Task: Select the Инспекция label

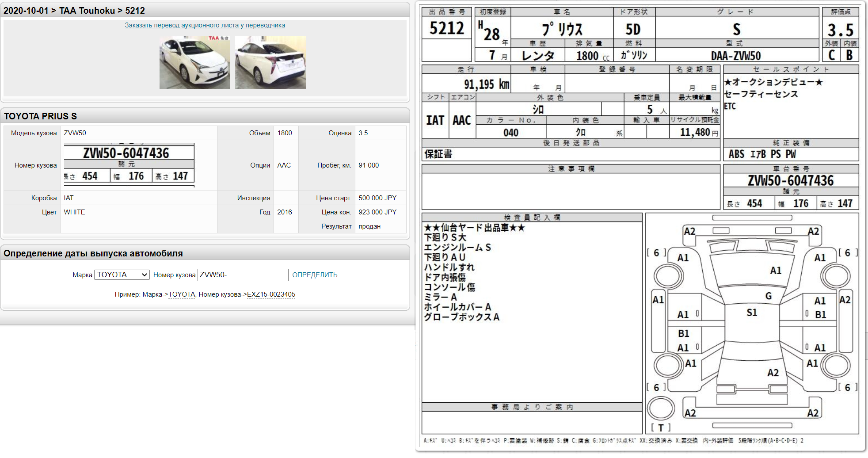Action: click(254, 198)
